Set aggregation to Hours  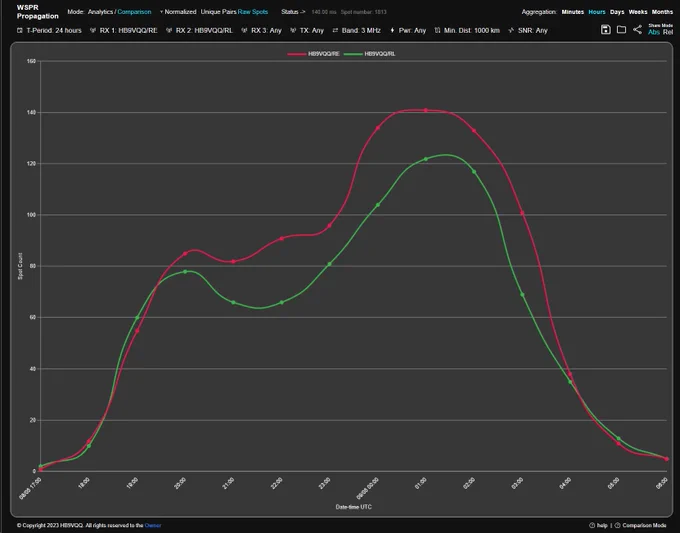tap(597, 12)
